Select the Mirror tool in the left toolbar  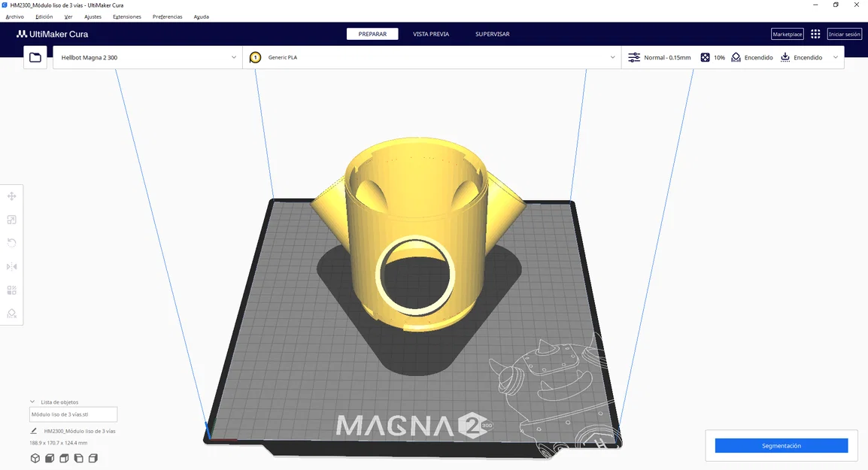coord(11,267)
